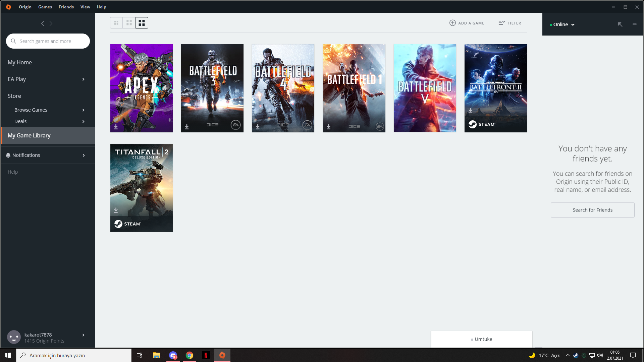Go to My Home page
This screenshot has height=362, width=644.
point(20,62)
